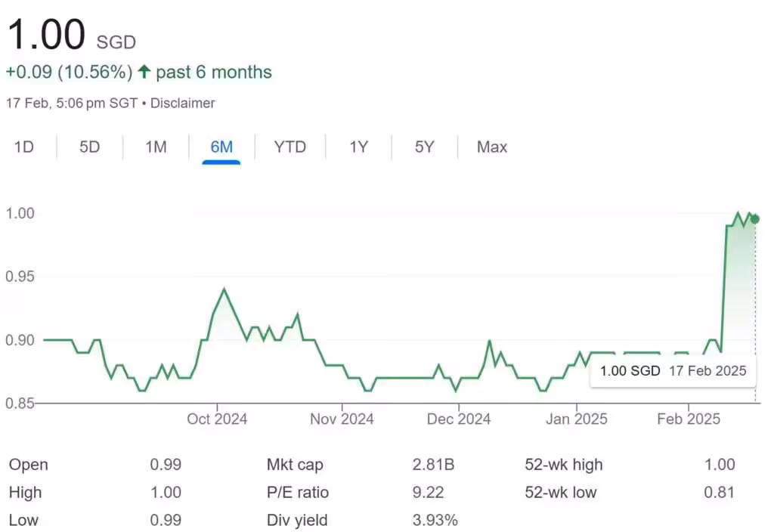Click the 1.00 SGD tooltip box
The image size is (774, 532).
(x=672, y=371)
